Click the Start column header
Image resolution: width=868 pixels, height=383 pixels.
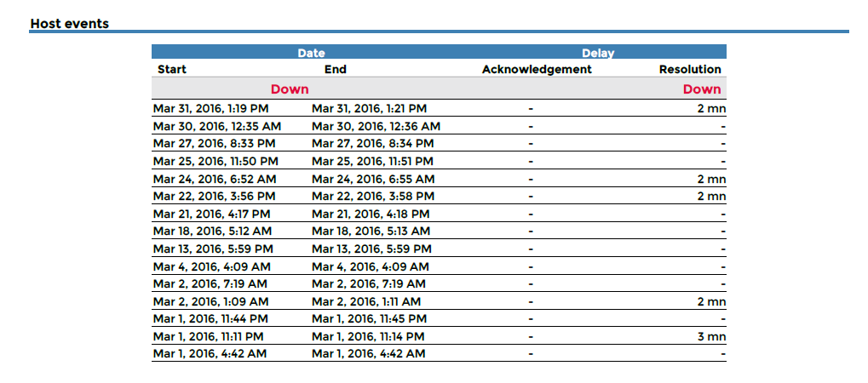click(172, 70)
